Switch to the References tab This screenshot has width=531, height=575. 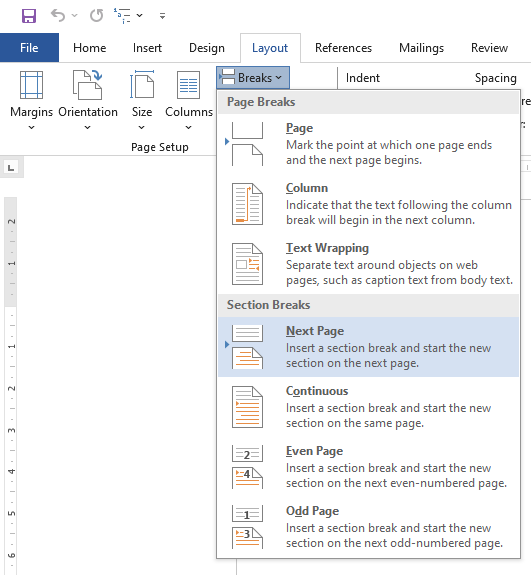coord(343,48)
